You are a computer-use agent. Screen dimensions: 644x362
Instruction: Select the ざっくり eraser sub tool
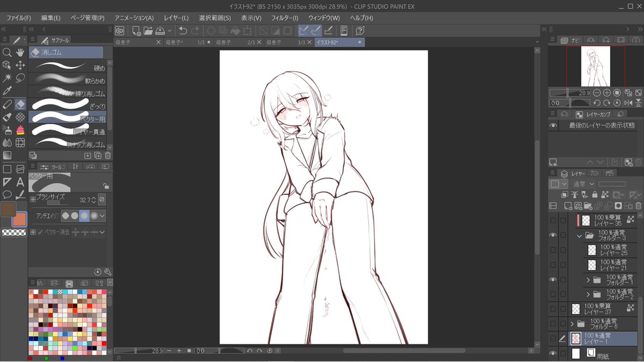(x=68, y=104)
